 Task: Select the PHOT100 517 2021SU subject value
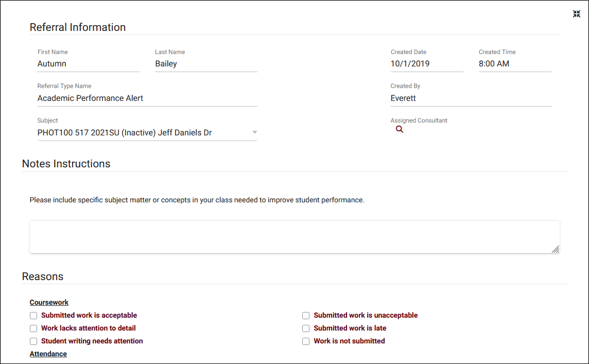coord(125,133)
